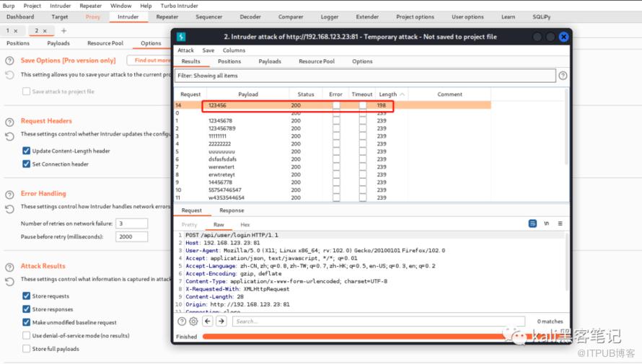Go to previous search match arrow
The image size is (642, 364).
pos(208,321)
